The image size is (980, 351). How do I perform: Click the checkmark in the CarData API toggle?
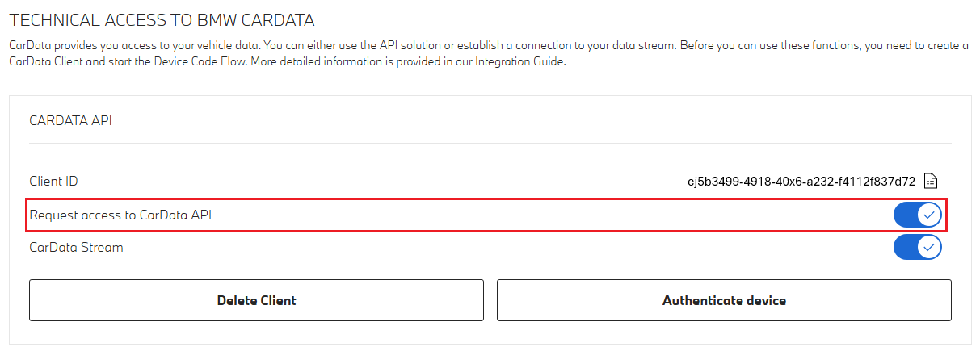tap(929, 215)
